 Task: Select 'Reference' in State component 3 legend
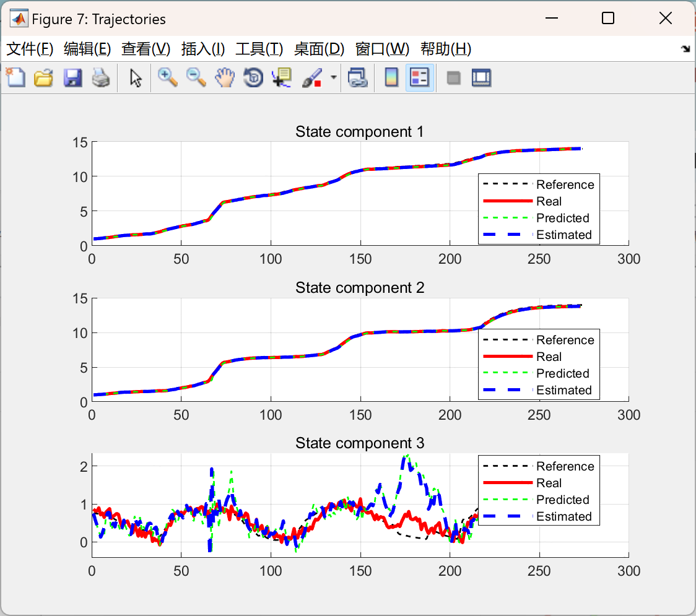(x=565, y=466)
